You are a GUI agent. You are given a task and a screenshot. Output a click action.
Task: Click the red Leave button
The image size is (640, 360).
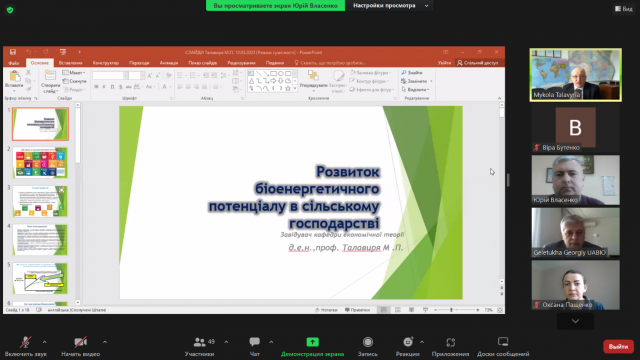618,347
